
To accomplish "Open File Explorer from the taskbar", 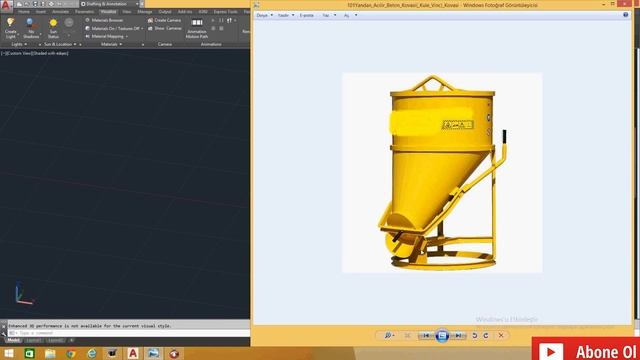I will pos(50,353).
